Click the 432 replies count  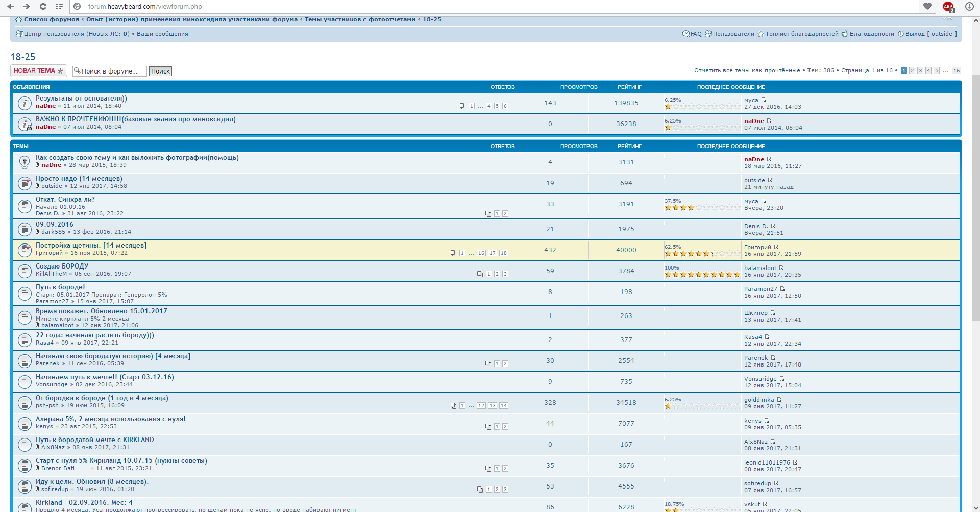pos(550,250)
